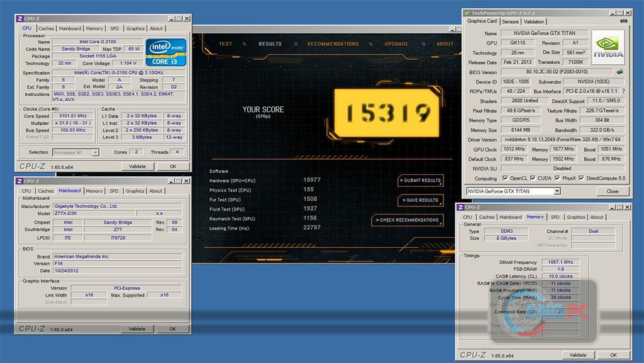The height and width of the screenshot is (363, 644).
Task: Switch to the Sensors tab in GPU-Z
Action: pyautogui.click(x=510, y=22)
